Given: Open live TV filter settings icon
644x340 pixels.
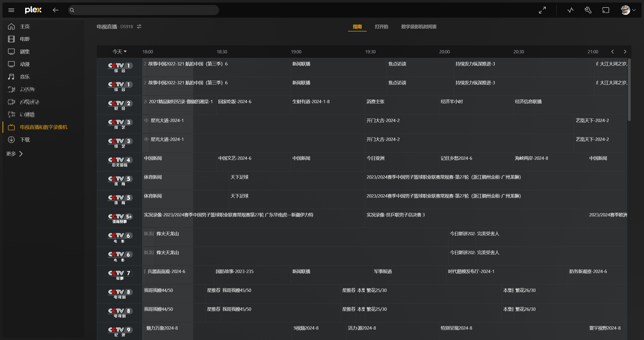Looking at the screenshot, I should pos(139,26).
